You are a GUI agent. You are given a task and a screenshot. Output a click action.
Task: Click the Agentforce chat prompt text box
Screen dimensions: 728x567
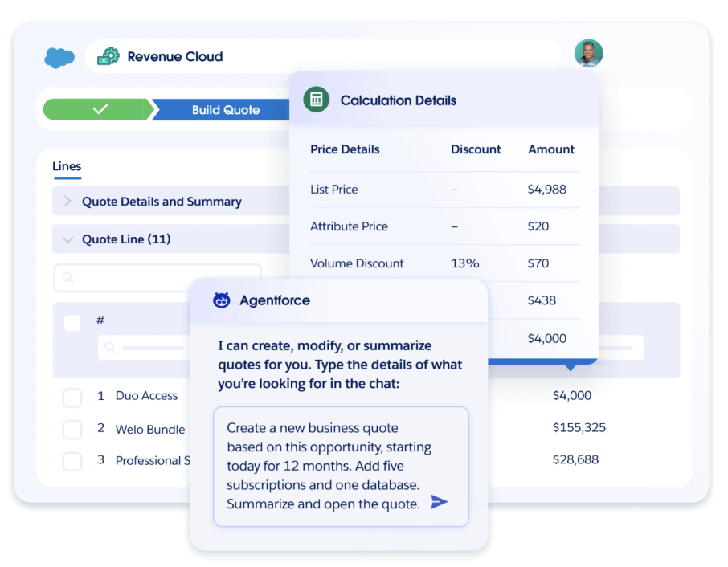tap(341, 467)
